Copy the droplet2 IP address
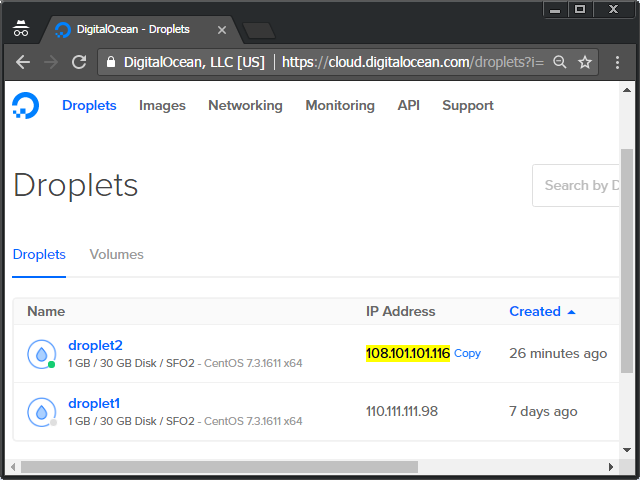Screen dimensions: 640x480 (x=467, y=353)
